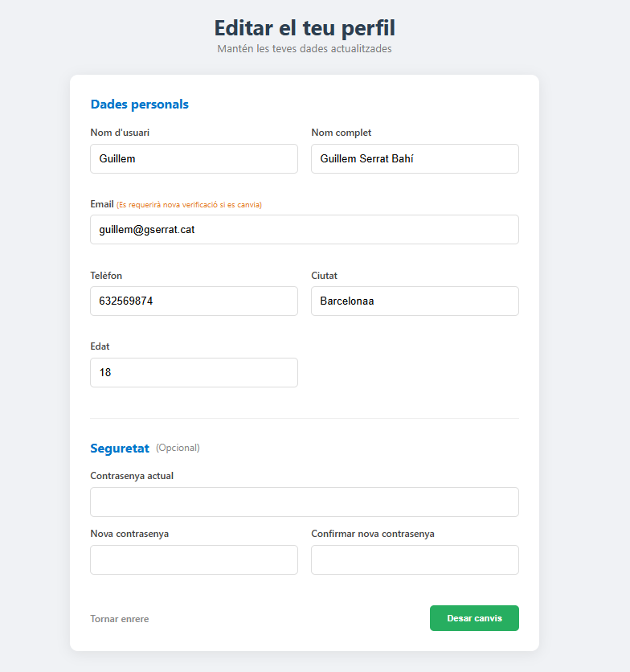Image resolution: width=630 pixels, height=672 pixels.
Task: Focus the Contrasenya actual password field
Action: coord(304,502)
